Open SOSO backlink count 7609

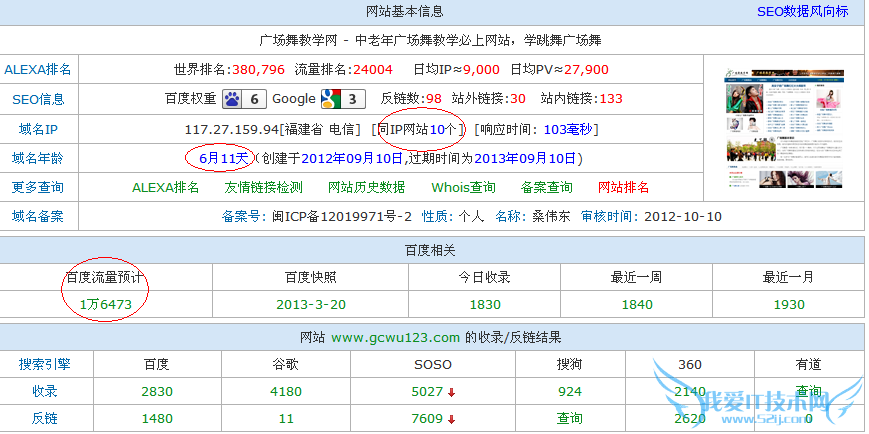(427, 418)
